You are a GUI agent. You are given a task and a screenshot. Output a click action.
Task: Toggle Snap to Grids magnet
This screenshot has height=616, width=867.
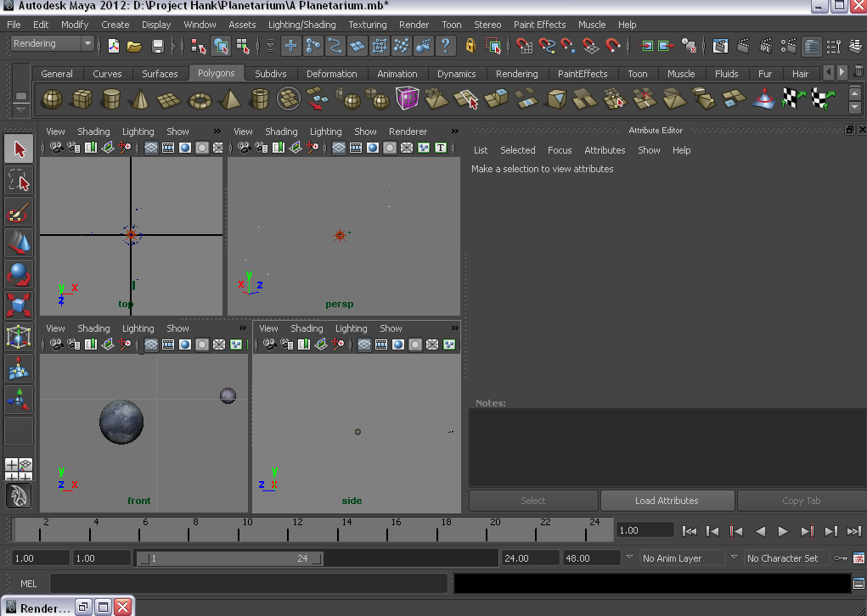524,46
